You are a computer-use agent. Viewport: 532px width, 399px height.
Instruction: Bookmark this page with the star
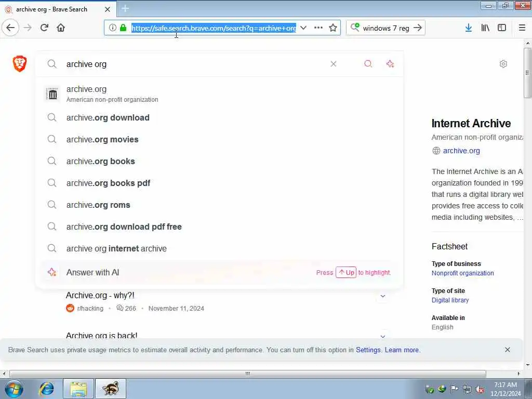(x=333, y=28)
